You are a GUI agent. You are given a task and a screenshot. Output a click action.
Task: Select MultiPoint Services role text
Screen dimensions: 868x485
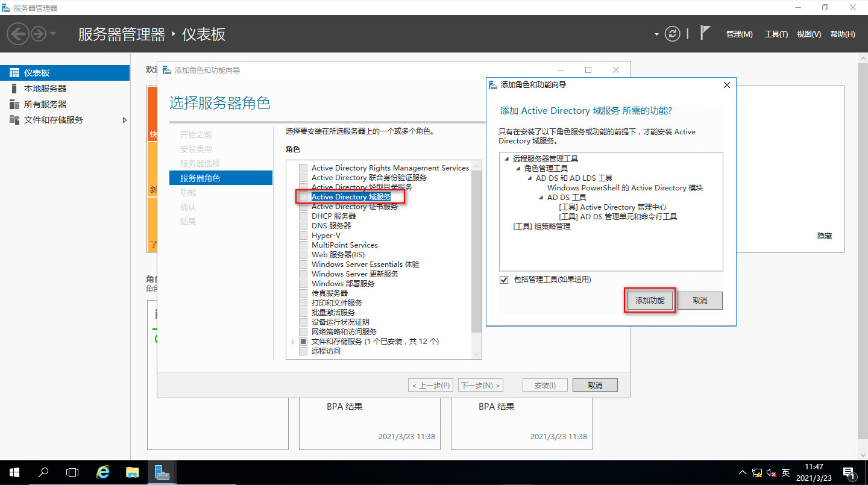click(344, 245)
